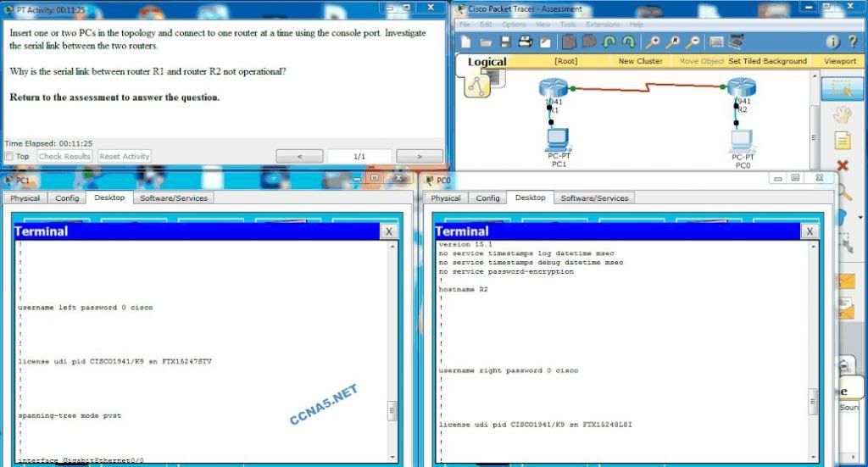Open Software/Services tab in PC1 window
Viewport: 868px width, 467px height.
click(x=173, y=198)
